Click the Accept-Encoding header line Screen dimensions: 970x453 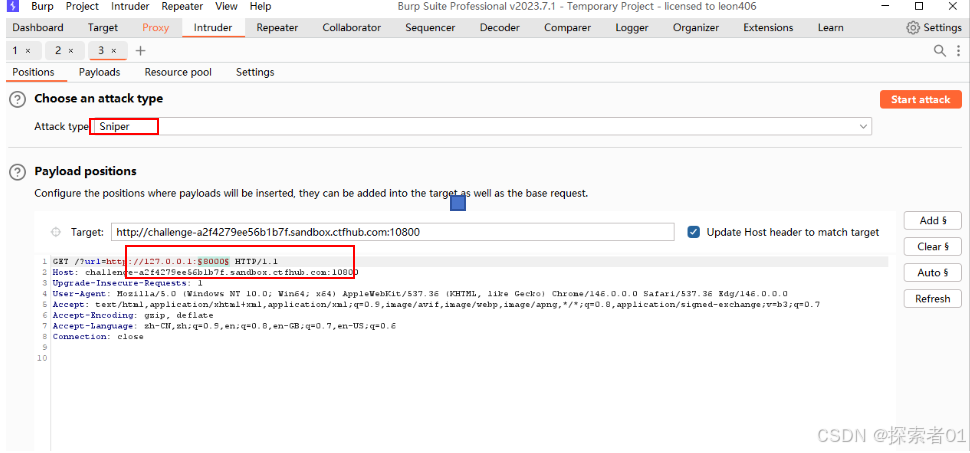point(133,315)
